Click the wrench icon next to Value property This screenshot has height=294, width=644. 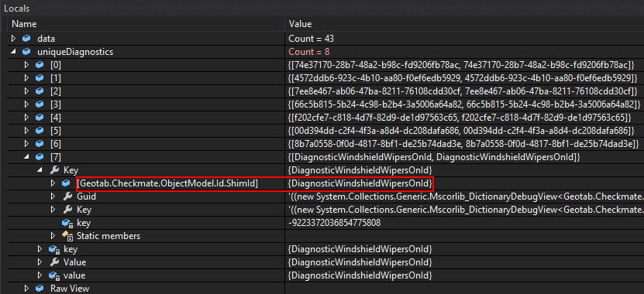53,262
